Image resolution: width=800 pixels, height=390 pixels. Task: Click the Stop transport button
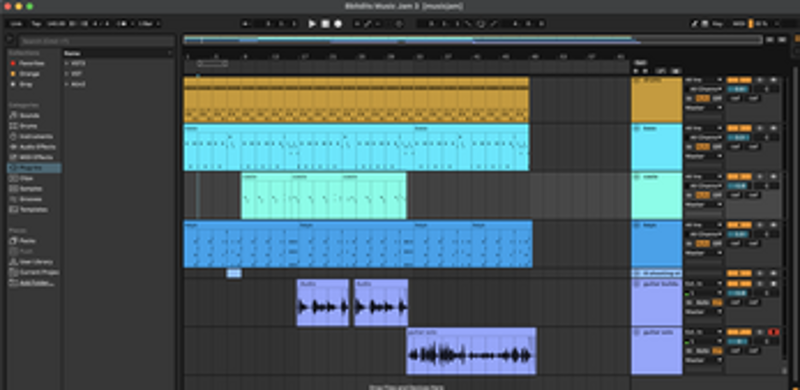click(325, 24)
